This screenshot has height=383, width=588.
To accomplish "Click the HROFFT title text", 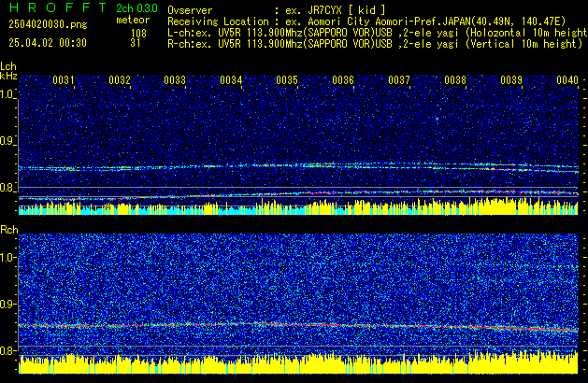I will point(58,7).
